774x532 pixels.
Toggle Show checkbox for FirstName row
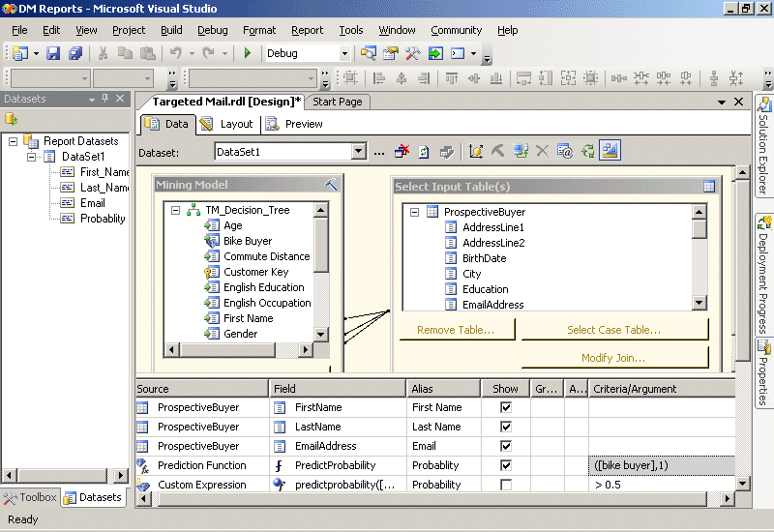point(505,407)
